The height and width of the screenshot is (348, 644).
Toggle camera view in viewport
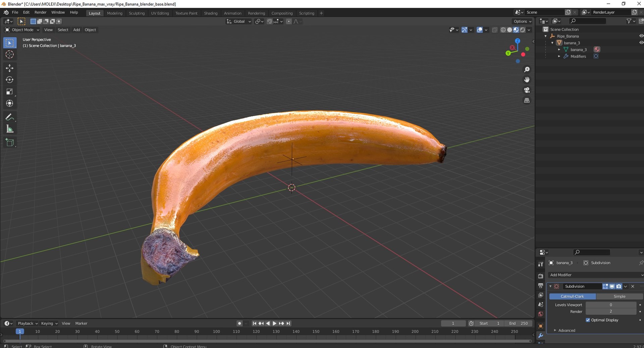click(x=527, y=90)
